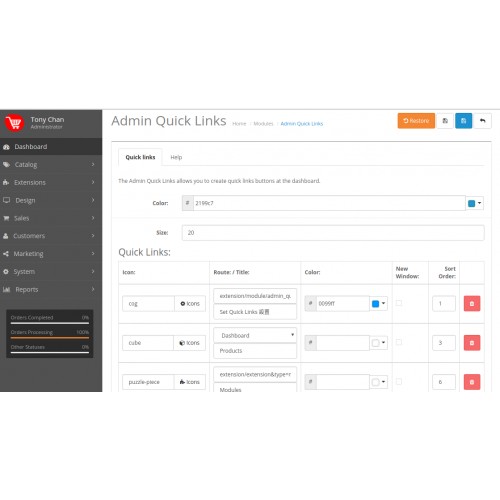500x500 pixels.
Task: Click the white save-and-stay icon button
Action: tap(445, 121)
